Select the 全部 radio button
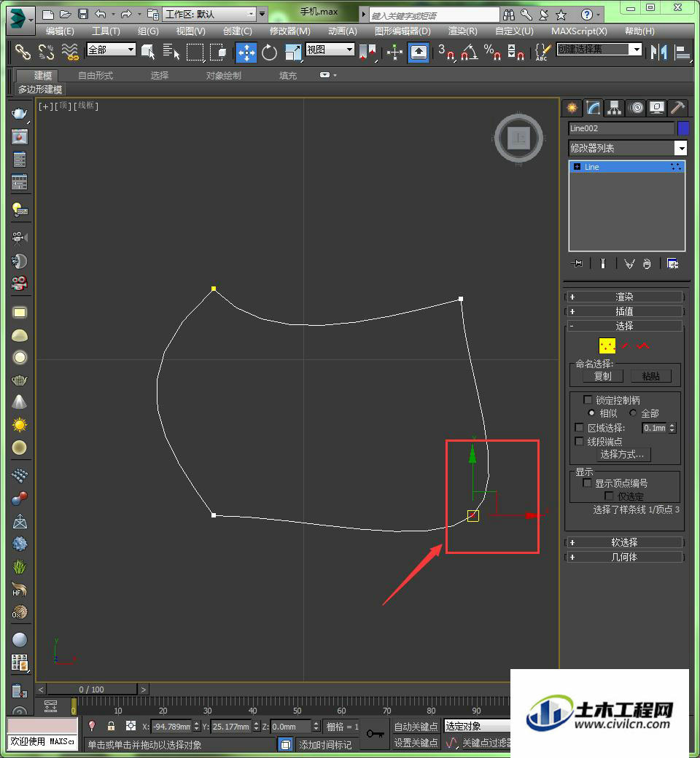This screenshot has height=758, width=700. [x=633, y=413]
